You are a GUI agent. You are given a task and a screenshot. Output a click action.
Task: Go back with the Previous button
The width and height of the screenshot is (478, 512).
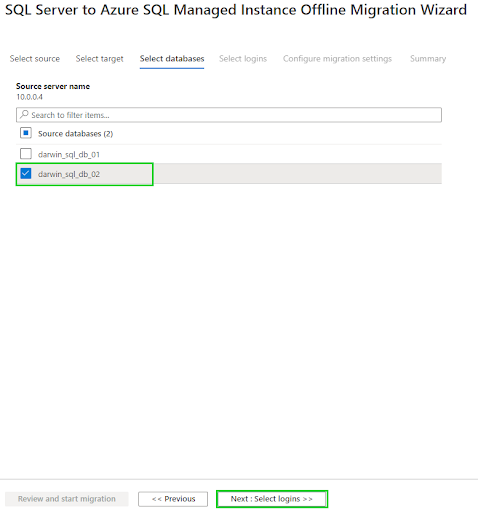coord(173,499)
